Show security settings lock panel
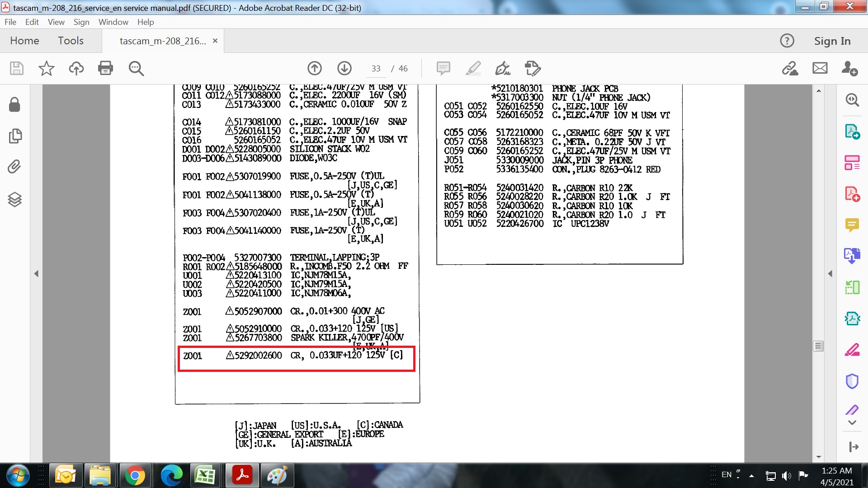Viewport: 868px width, 488px height. click(14, 104)
